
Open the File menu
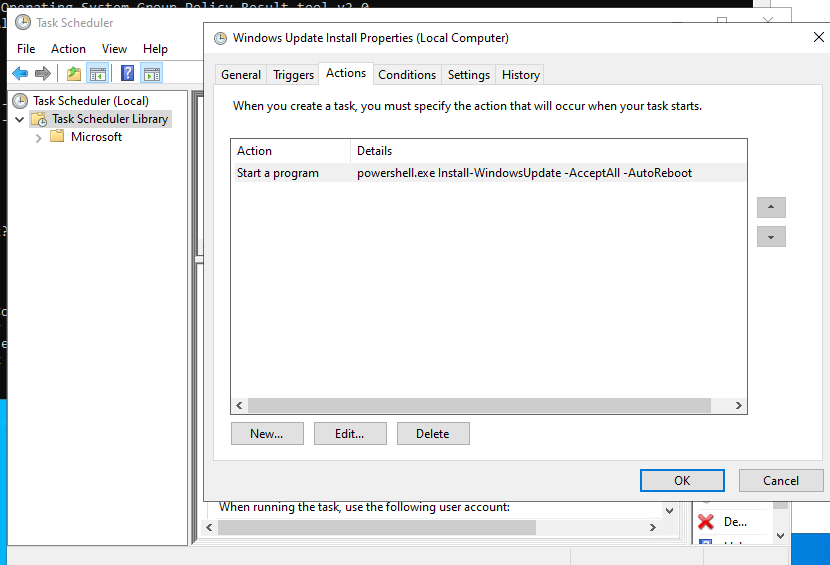click(26, 49)
